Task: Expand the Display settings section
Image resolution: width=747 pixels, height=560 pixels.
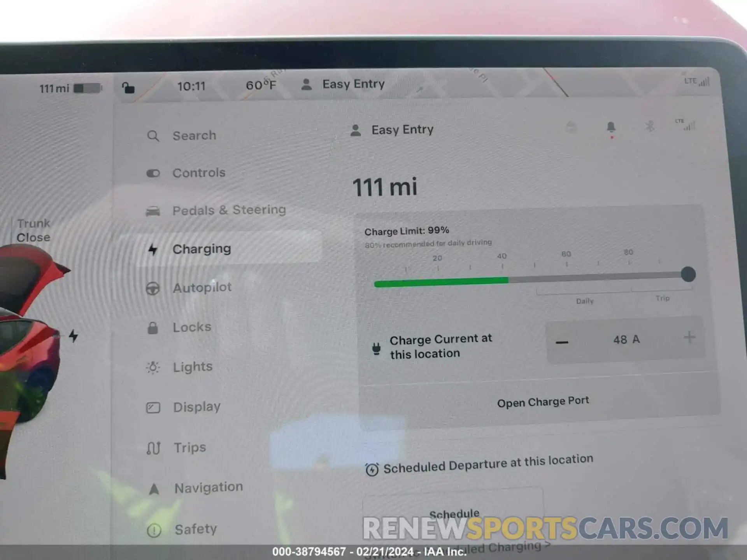Action: pyautogui.click(x=198, y=407)
